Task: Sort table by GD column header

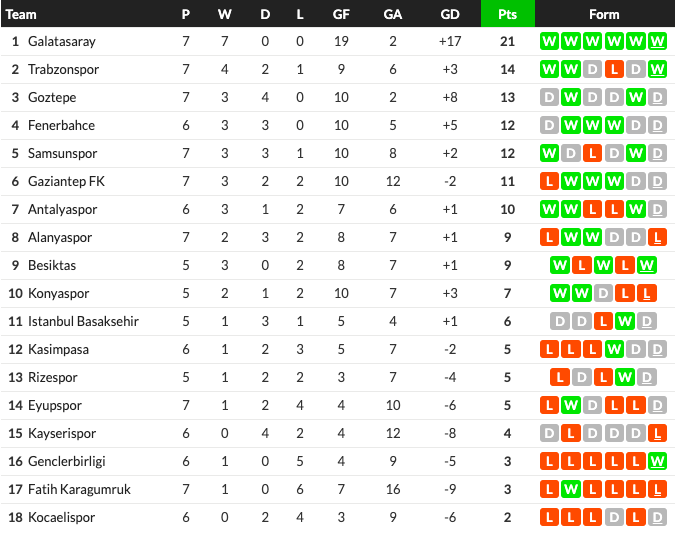Action: click(450, 14)
